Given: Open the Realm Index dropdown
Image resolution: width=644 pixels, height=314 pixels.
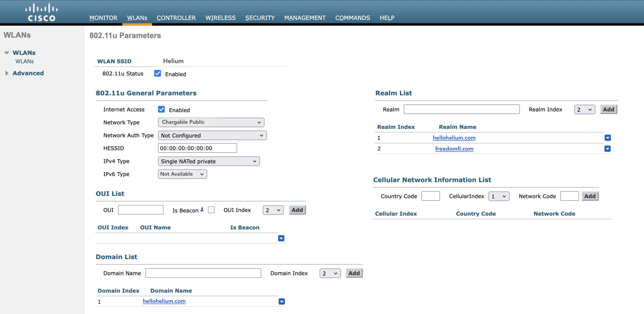Looking at the screenshot, I should (584, 109).
